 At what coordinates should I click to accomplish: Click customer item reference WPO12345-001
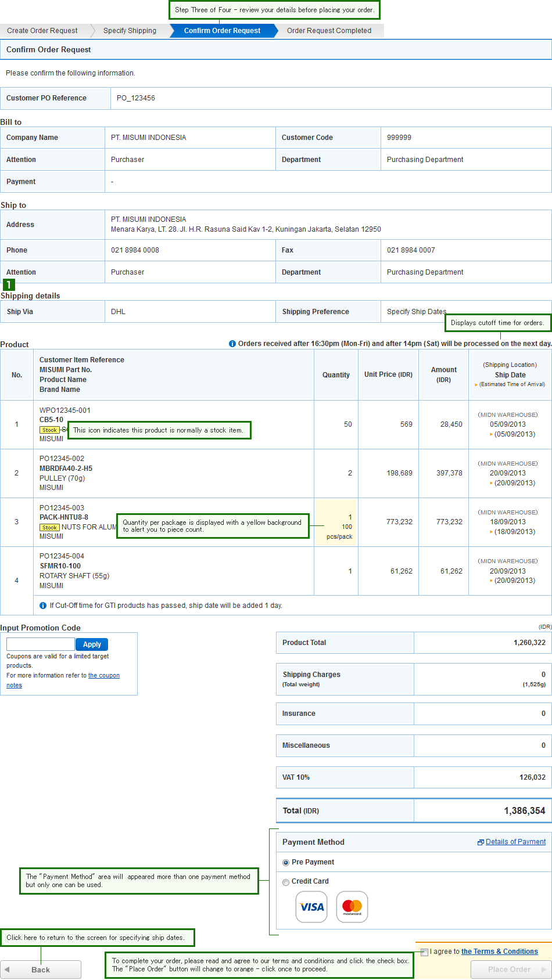point(65,410)
